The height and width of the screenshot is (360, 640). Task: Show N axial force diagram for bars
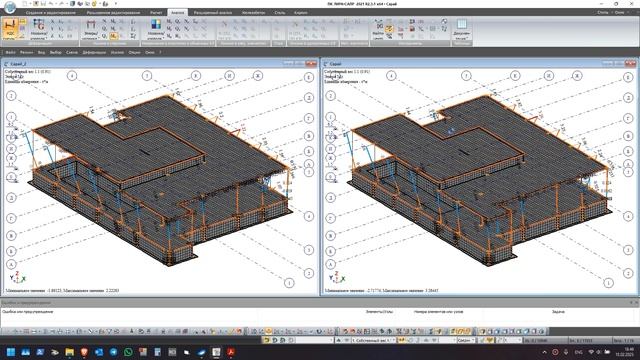pyautogui.click(x=104, y=22)
